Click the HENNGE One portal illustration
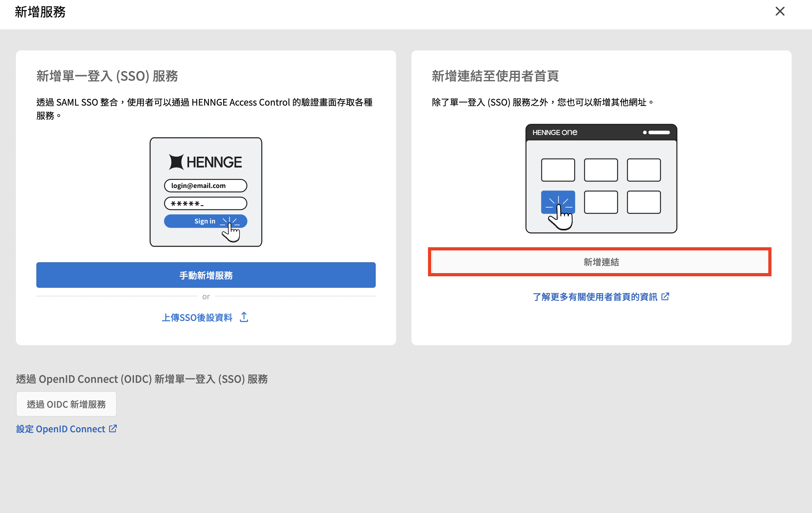812x513 pixels. pyautogui.click(x=601, y=178)
